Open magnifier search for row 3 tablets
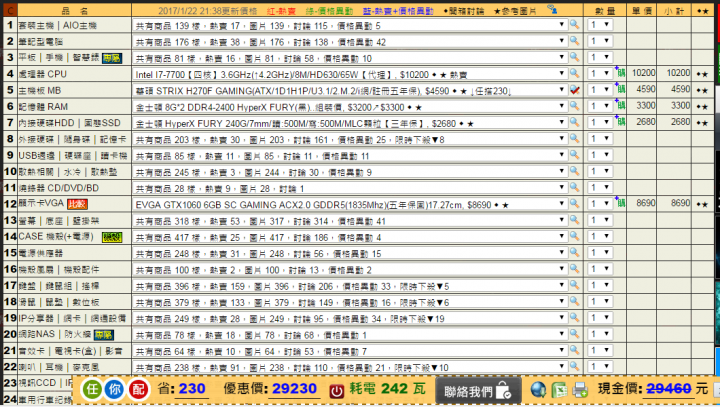Viewport: 720px width, 407px height. (574, 57)
